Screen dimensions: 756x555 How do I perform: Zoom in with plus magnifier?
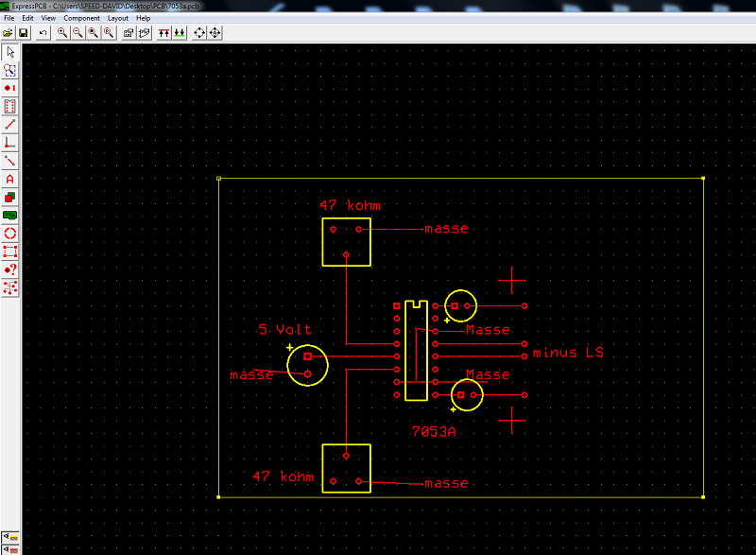pos(62,33)
